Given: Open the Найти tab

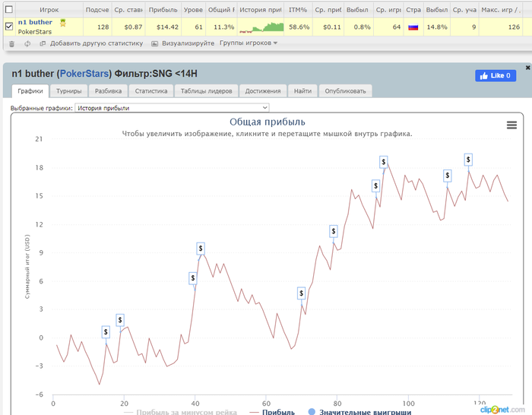Looking at the screenshot, I should (302, 91).
